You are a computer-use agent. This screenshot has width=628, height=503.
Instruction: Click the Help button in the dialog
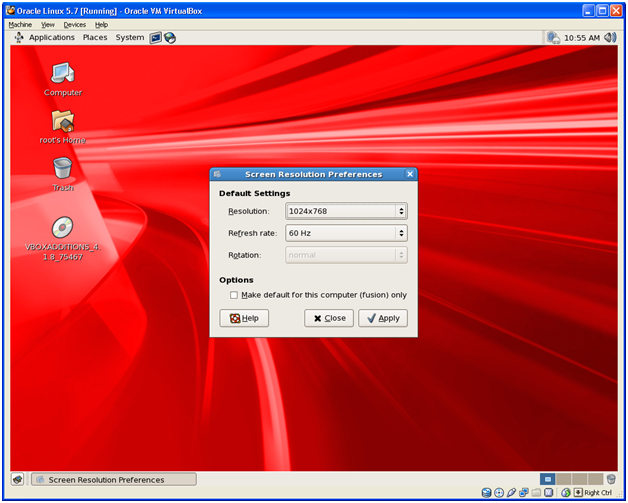point(244,318)
